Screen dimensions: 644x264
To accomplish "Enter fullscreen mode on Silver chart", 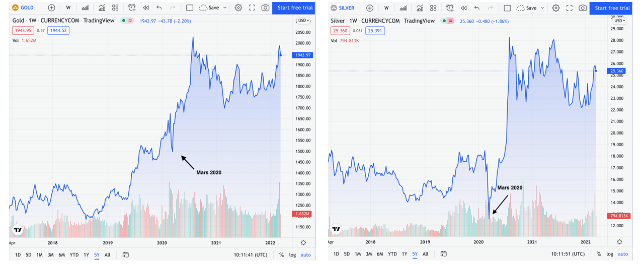I will (570, 8).
